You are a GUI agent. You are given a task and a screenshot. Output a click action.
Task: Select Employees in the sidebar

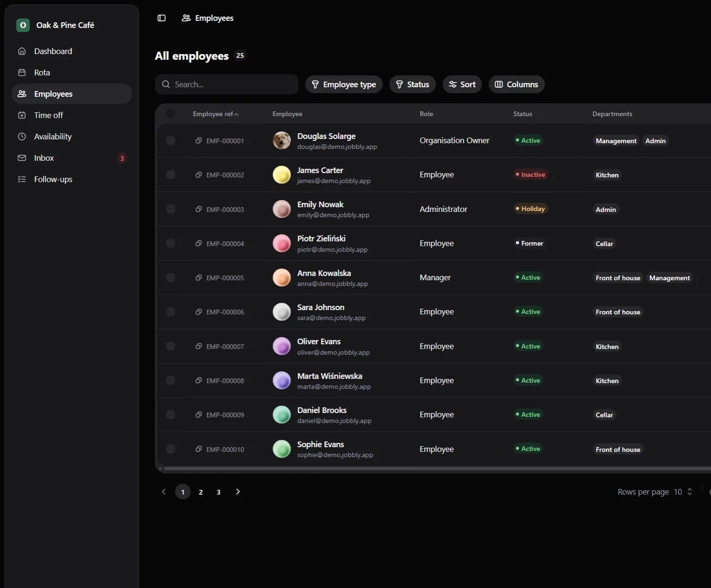tap(72, 94)
